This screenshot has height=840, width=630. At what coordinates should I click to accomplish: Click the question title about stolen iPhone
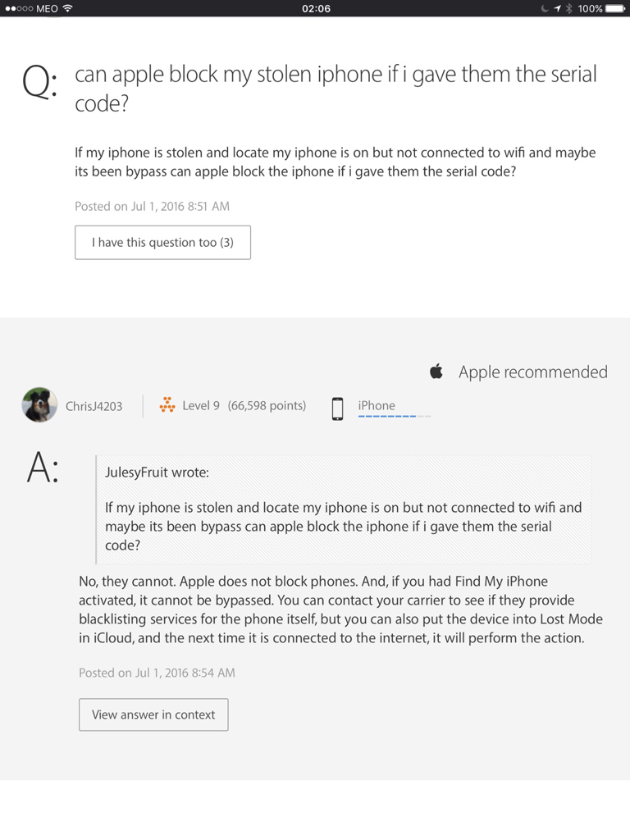point(336,89)
